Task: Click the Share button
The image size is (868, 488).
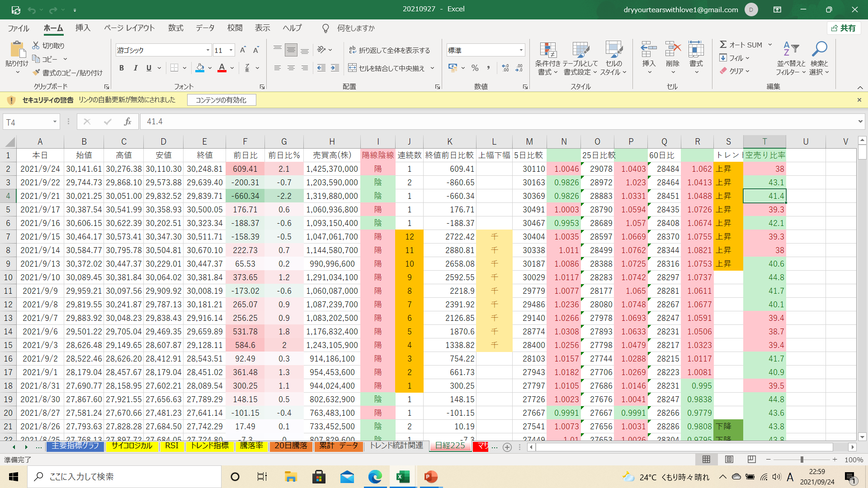Action: (844, 28)
